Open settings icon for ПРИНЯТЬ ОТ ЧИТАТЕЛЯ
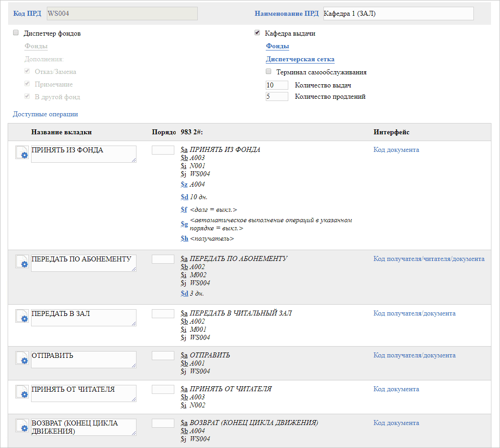The width and height of the screenshot is (500, 448). point(22,392)
